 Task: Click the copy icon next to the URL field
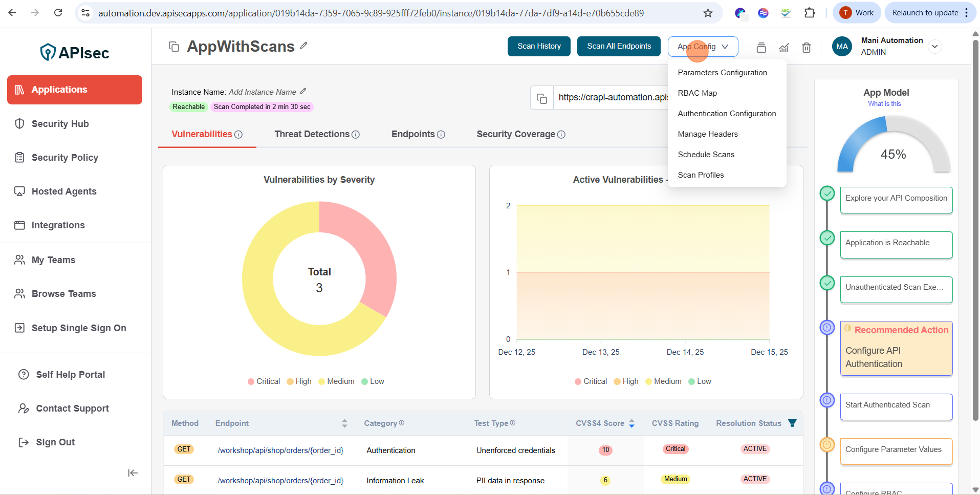click(542, 98)
